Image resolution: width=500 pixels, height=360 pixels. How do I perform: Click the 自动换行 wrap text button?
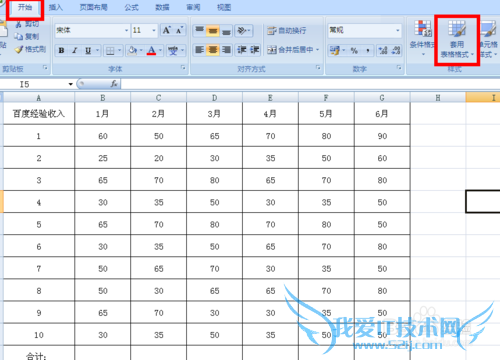(287, 31)
